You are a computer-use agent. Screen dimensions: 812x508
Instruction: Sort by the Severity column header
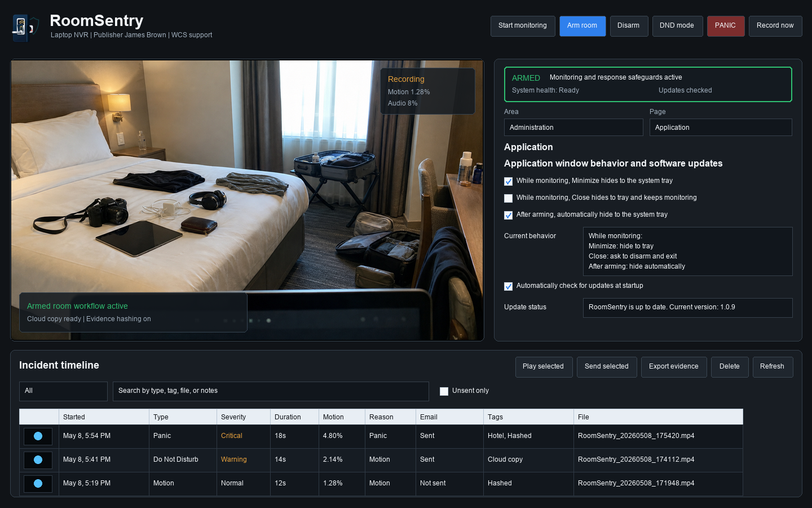(244, 417)
